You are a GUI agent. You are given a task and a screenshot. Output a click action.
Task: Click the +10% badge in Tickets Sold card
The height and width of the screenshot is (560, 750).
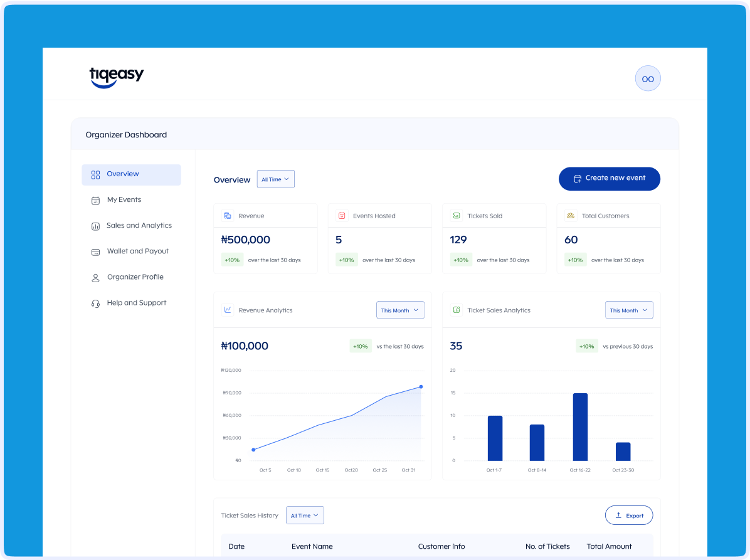(461, 260)
